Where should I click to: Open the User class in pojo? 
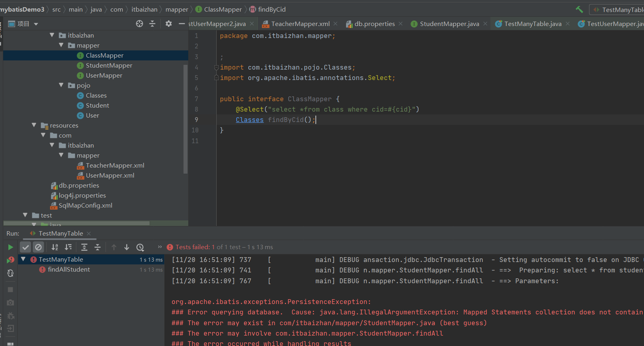tap(92, 116)
